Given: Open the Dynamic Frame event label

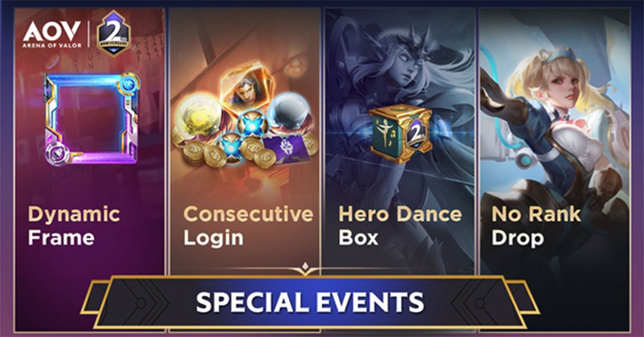Looking at the screenshot, I should coord(74,226).
